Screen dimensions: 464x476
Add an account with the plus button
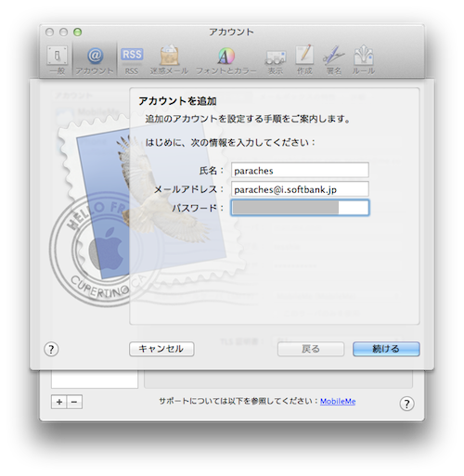click(x=59, y=402)
